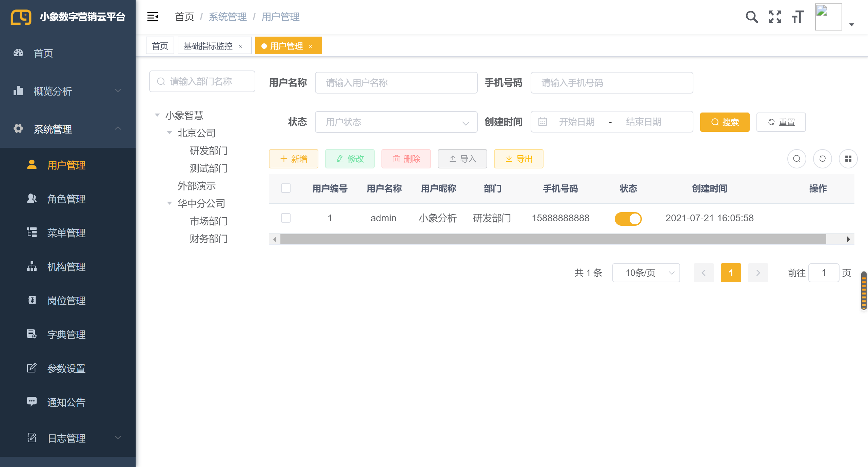Open the 用户状态 dropdown
This screenshot has width=868, height=467.
396,122
